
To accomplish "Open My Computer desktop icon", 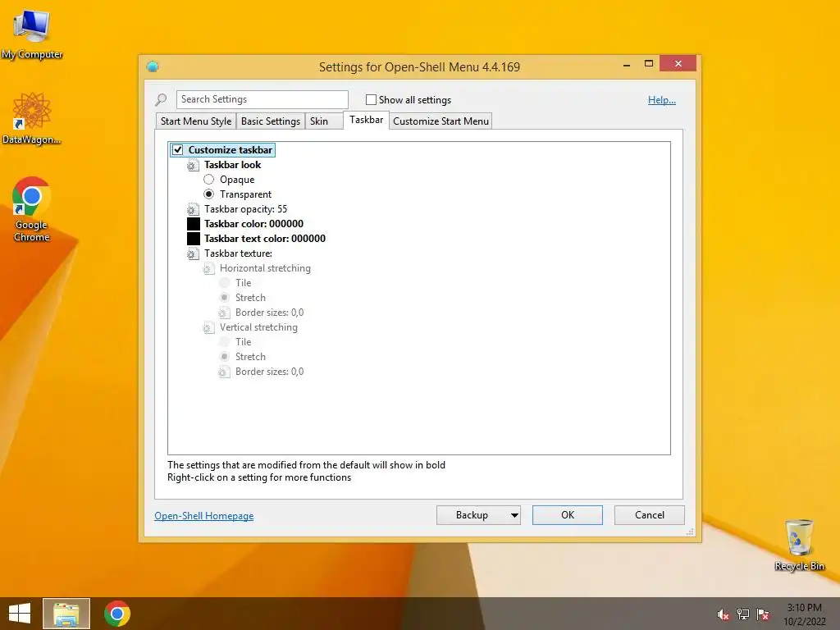I will (32, 34).
